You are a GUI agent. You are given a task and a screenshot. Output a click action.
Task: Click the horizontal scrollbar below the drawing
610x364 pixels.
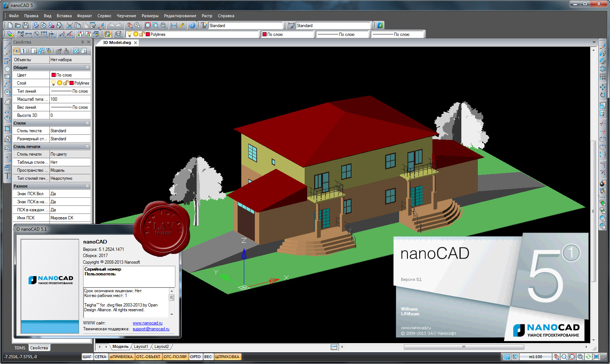464,347
